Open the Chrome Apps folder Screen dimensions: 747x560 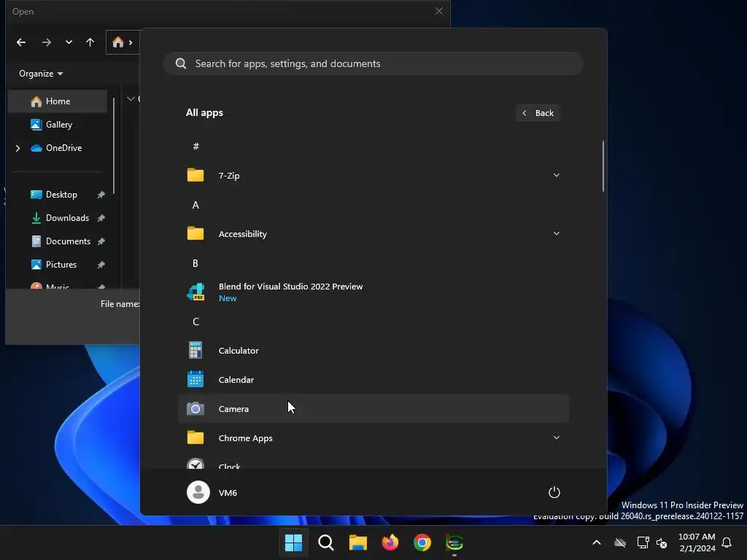pyautogui.click(x=373, y=437)
